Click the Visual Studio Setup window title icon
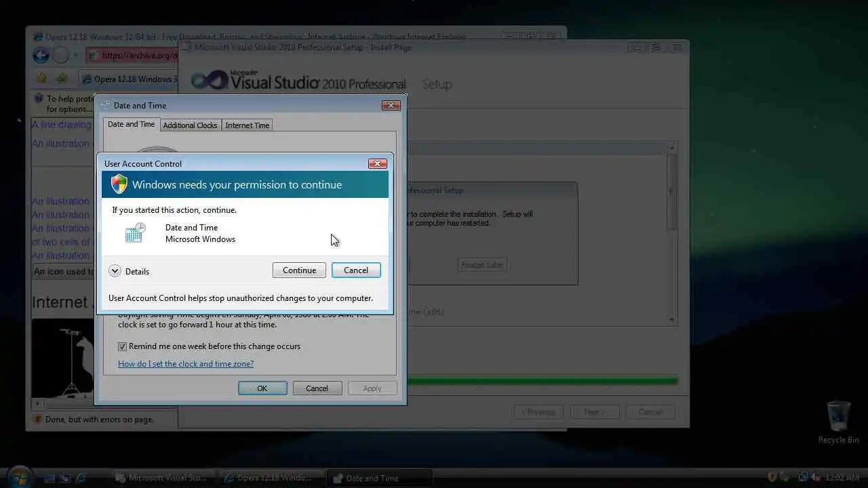This screenshot has height=488, width=868. click(x=188, y=47)
